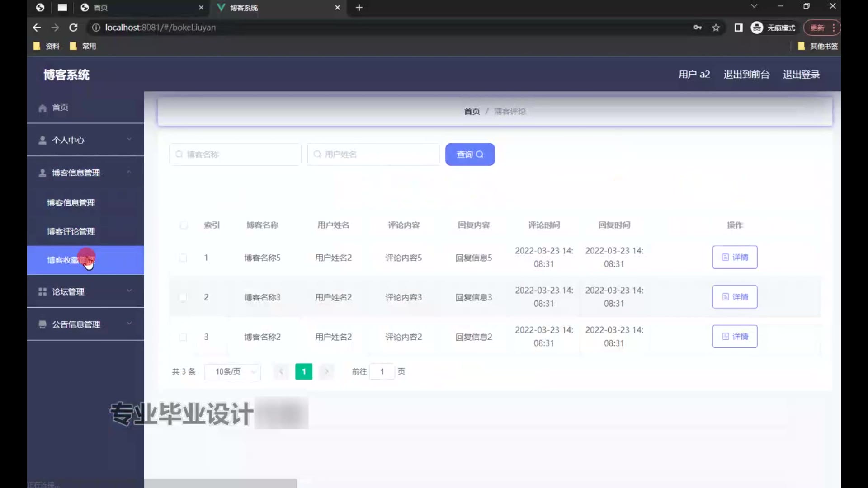Open the new tab plus button
868x488 pixels.
pyautogui.click(x=359, y=8)
